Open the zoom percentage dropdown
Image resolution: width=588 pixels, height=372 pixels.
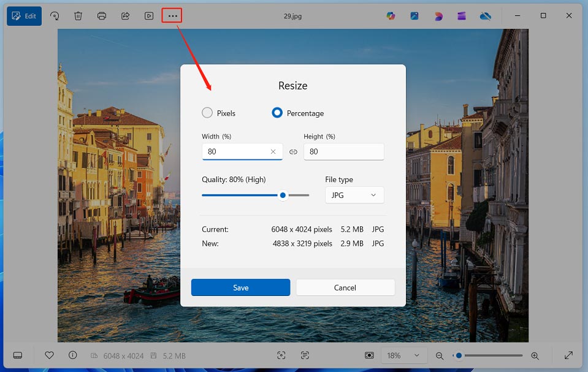[404, 355]
